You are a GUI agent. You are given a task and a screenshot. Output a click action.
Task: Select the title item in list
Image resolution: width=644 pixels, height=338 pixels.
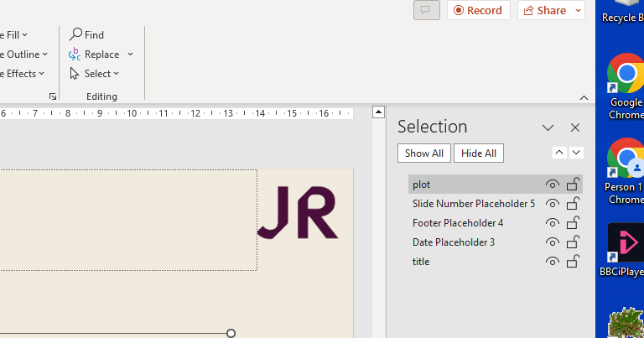coord(421,262)
